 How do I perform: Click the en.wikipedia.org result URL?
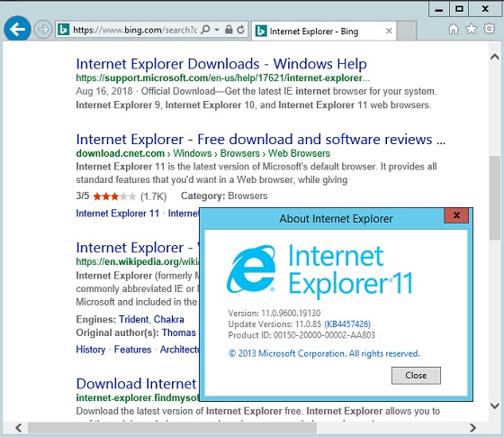138,261
